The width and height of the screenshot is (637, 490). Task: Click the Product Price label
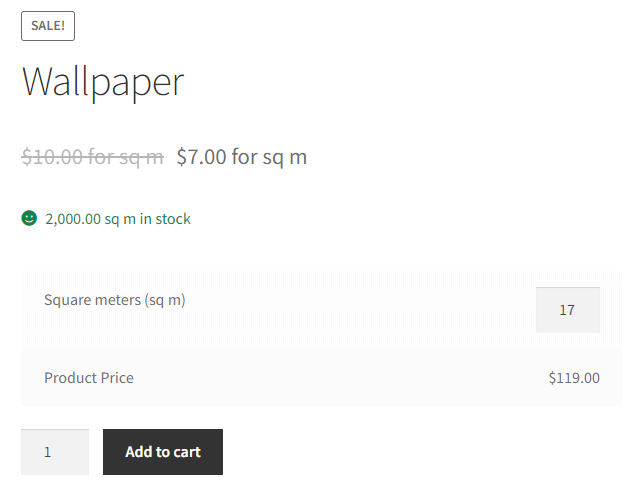click(89, 378)
